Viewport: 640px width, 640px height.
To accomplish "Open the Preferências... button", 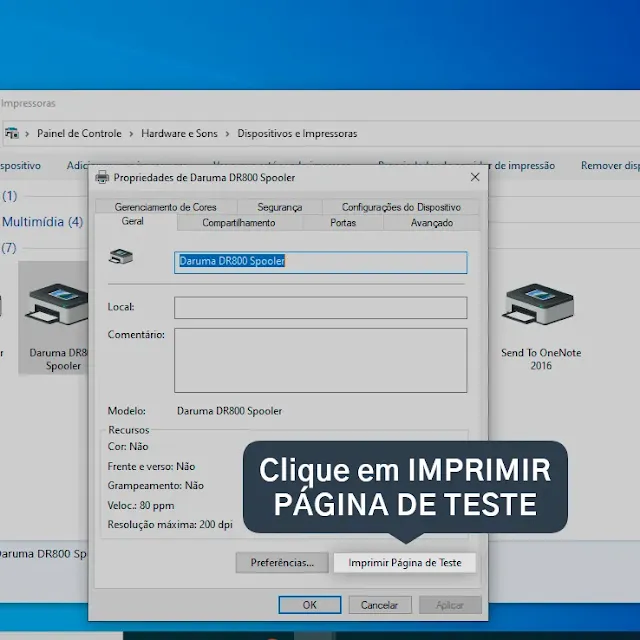I will 282,562.
